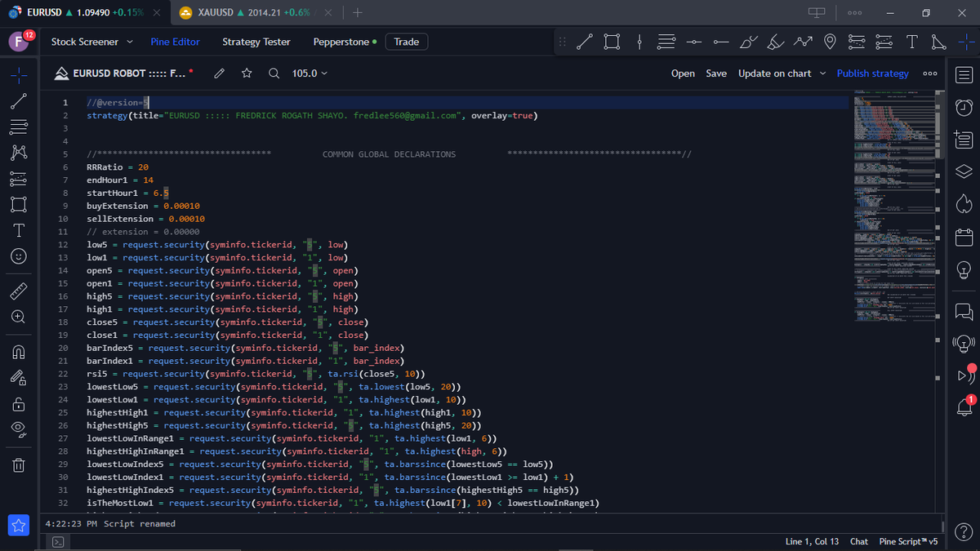This screenshot has height=551, width=980.
Task: Select the crosshair cursor tool in left sidebar
Action: [x=19, y=75]
